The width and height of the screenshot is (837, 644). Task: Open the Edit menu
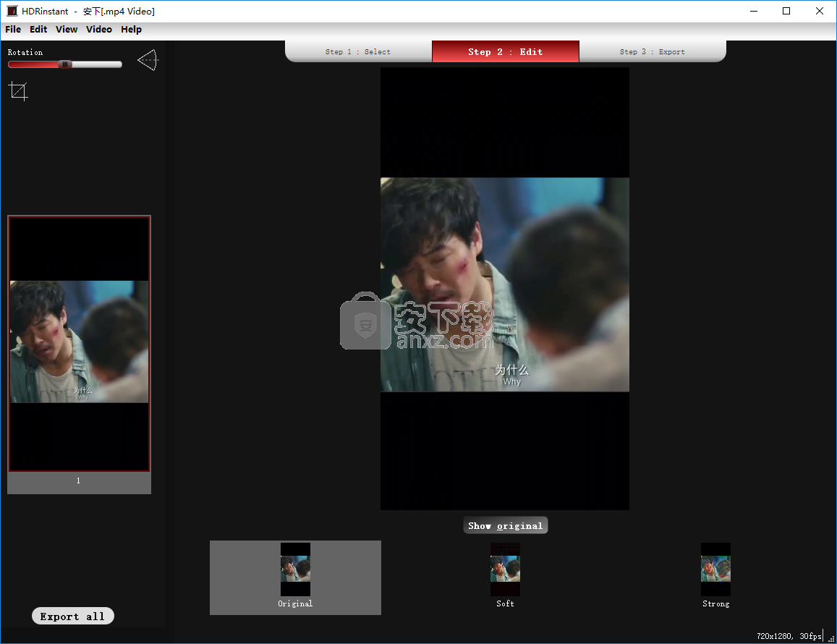click(x=38, y=30)
